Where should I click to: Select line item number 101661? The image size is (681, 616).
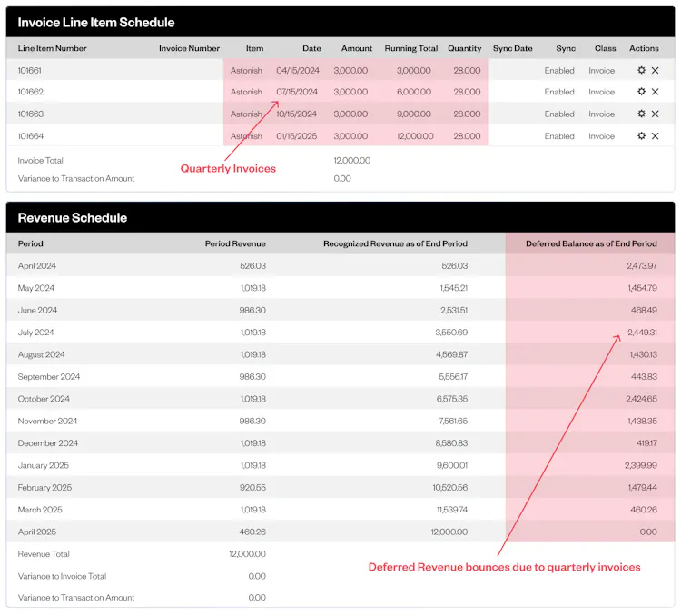(x=30, y=71)
